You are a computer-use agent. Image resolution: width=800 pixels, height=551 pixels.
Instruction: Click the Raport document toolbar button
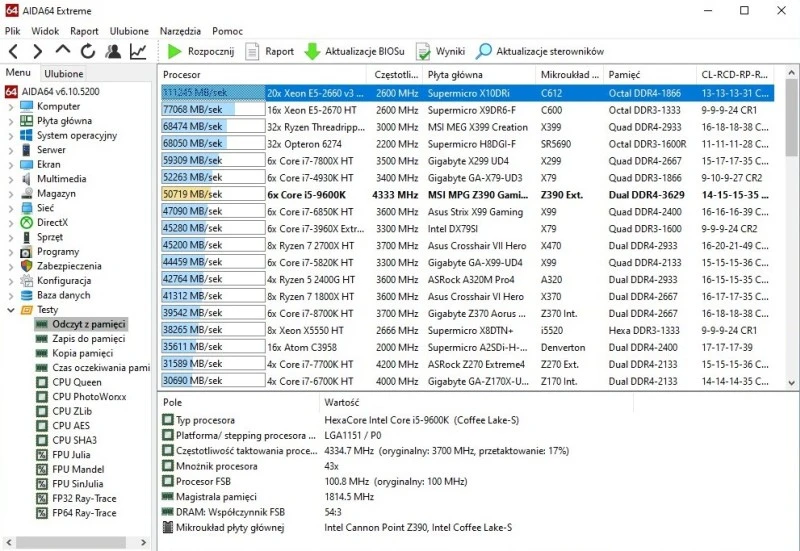(x=253, y=51)
